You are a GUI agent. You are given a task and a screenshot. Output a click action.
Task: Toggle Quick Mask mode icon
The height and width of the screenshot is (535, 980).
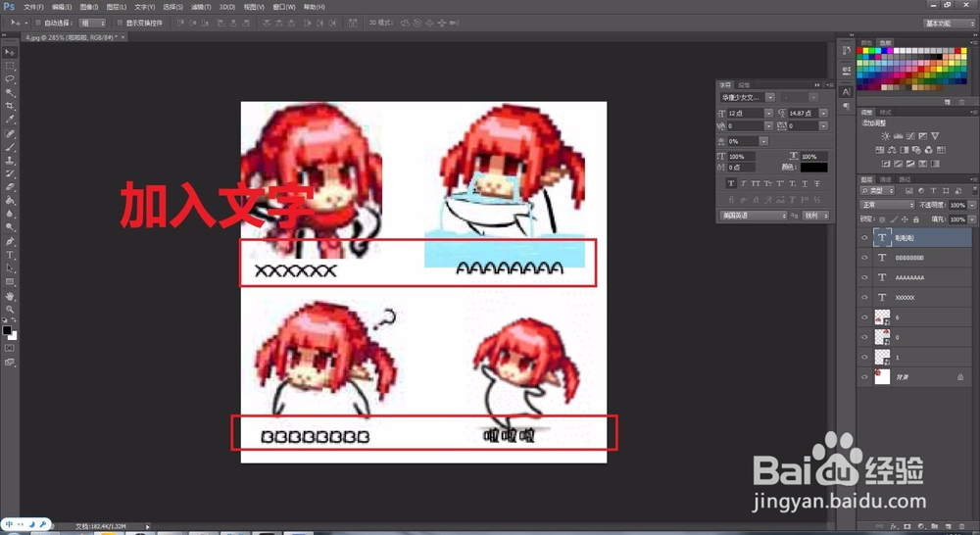pos(10,348)
